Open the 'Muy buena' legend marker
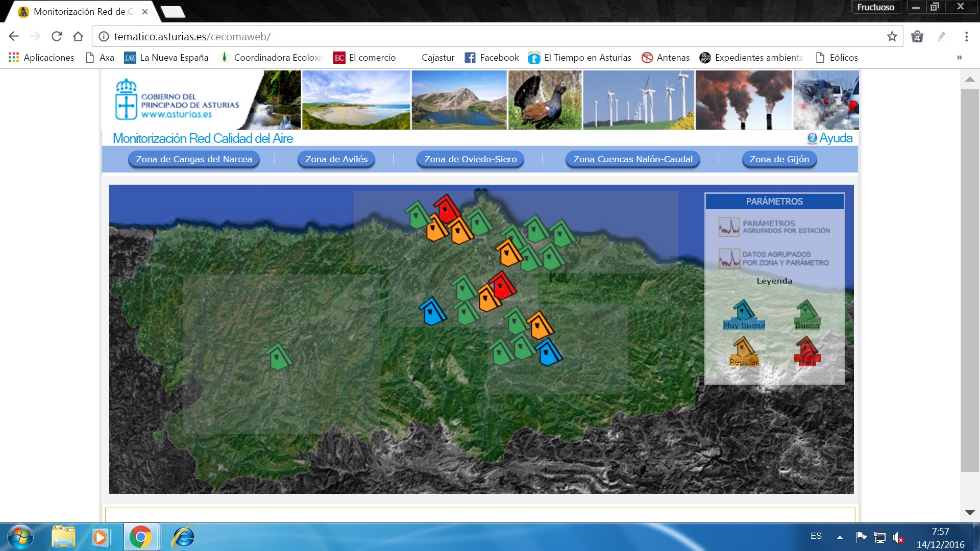Viewport: 980px width, 551px height. click(744, 311)
